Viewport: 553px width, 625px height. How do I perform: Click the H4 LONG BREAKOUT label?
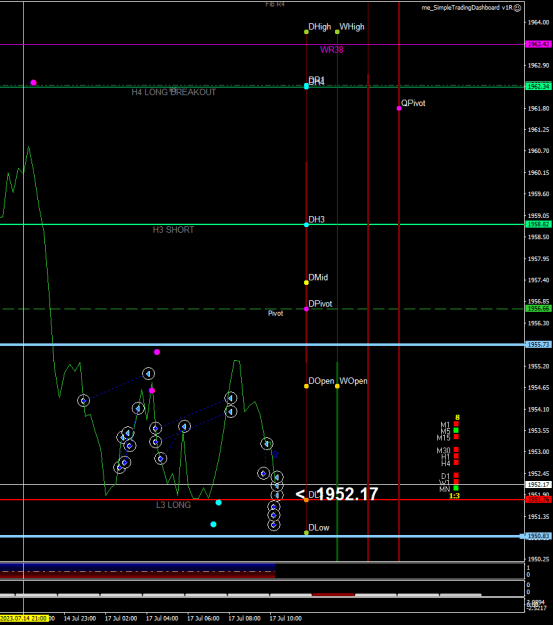(173, 92)
